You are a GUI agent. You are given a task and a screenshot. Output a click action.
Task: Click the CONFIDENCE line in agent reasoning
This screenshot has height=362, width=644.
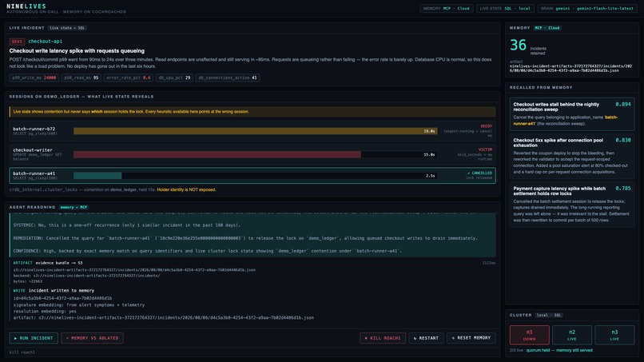tap(208, 251)
